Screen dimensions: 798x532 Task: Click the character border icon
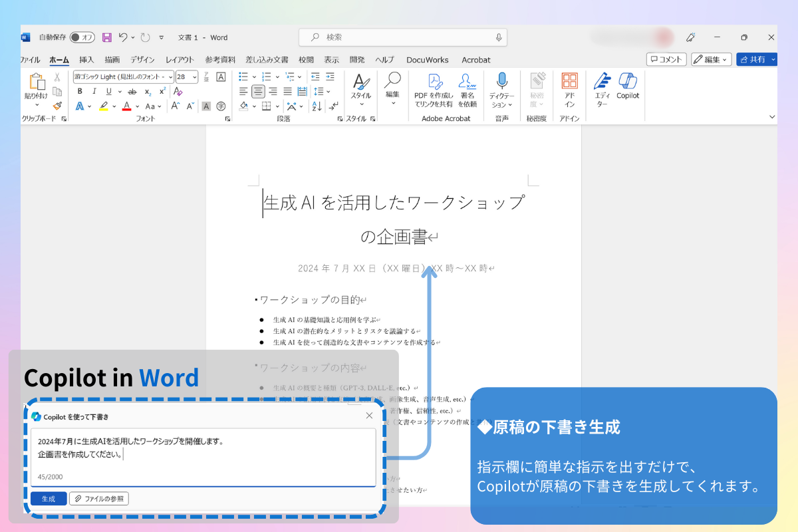click(221, 77)
